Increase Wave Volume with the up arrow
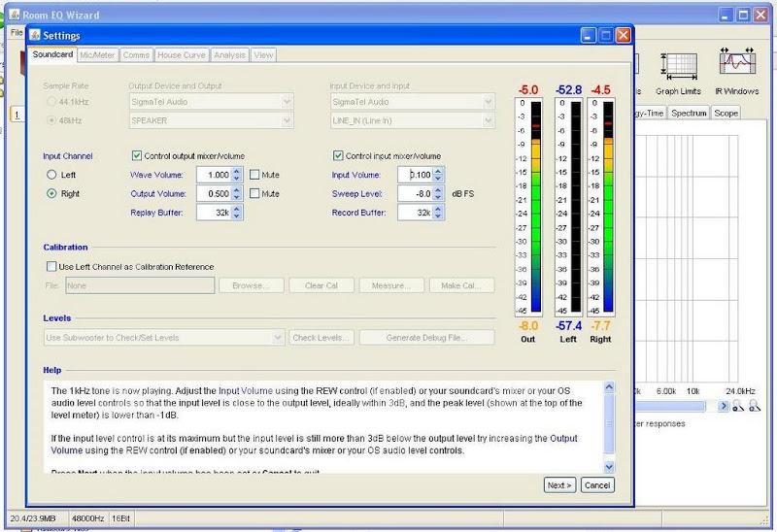777x532 pixels. coord(236,171)
